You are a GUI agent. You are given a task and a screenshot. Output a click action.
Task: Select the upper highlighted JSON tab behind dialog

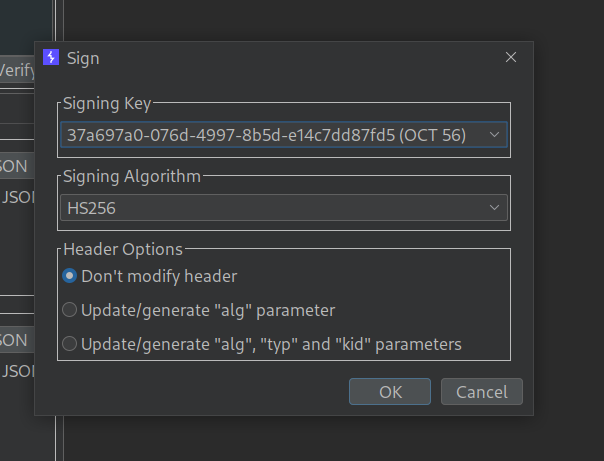tap(15, 166)
